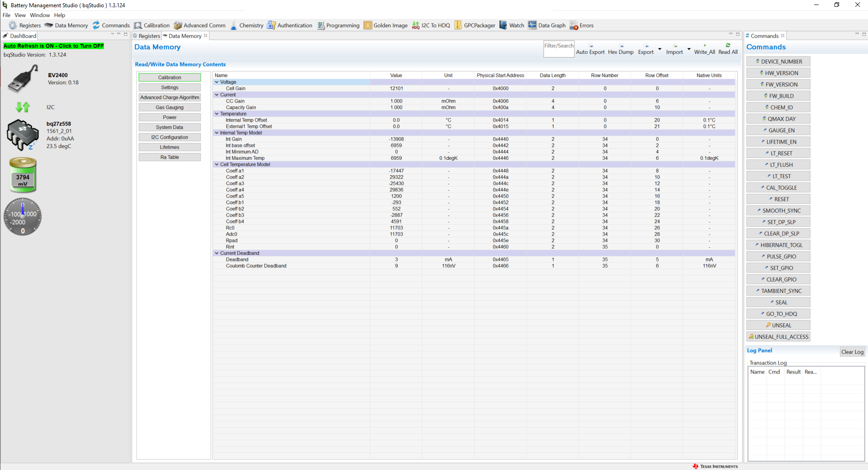Close the Data Memory tab
This screenshot has height=470, width=868.
coord(205,35)
